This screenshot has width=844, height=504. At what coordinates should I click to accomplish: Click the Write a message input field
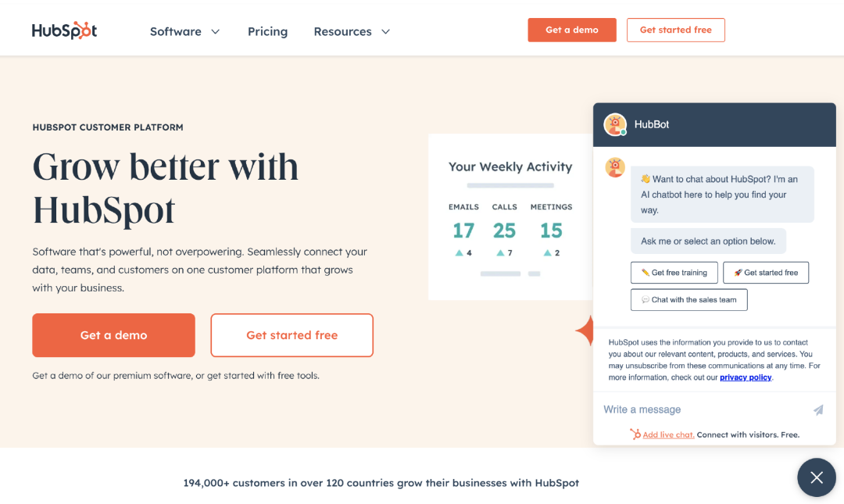[x=704, y=409]
